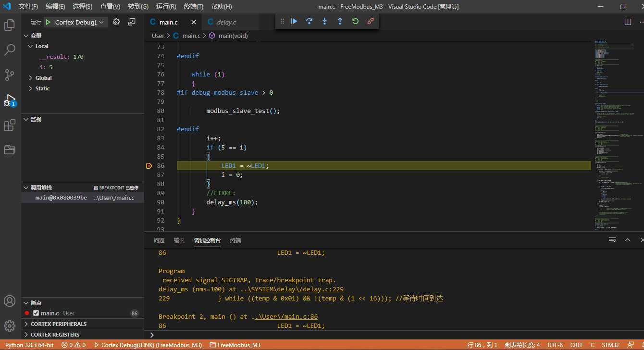
Task: Open the 终端(T) menu
Action: click(194, 7)
